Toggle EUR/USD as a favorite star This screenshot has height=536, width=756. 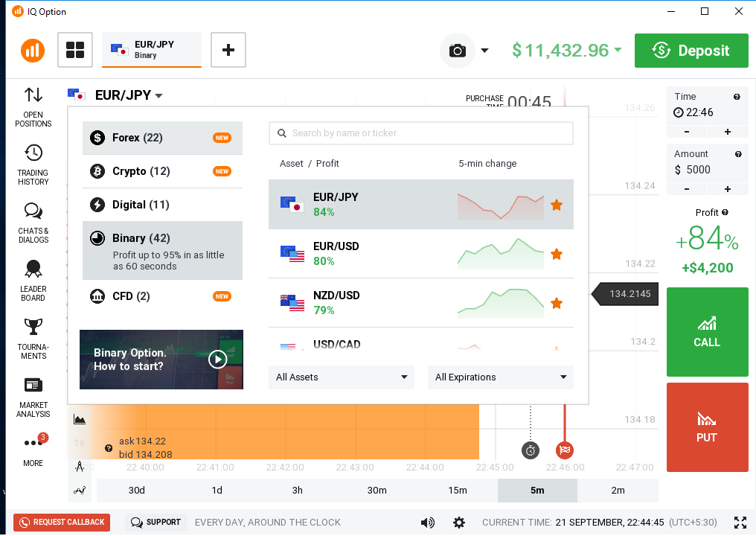(557, 254)
